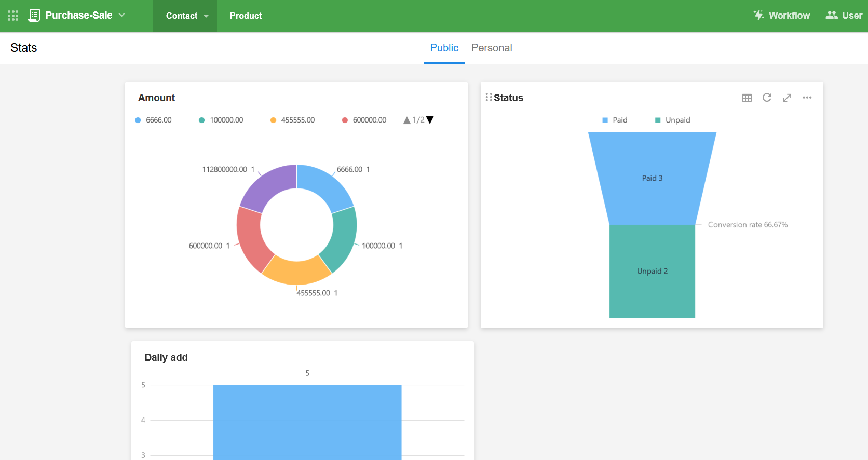The height and width of the screenshot is (460, 868).
Task: Go to next legend page arrow
Action: click(x=430, y=120)
